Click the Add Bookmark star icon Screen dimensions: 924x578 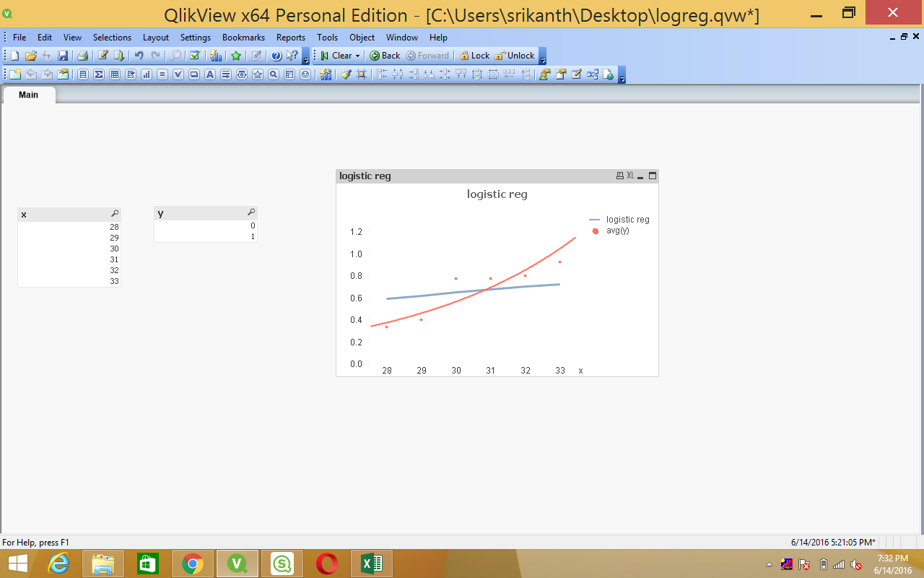click(x=236, y=56)
